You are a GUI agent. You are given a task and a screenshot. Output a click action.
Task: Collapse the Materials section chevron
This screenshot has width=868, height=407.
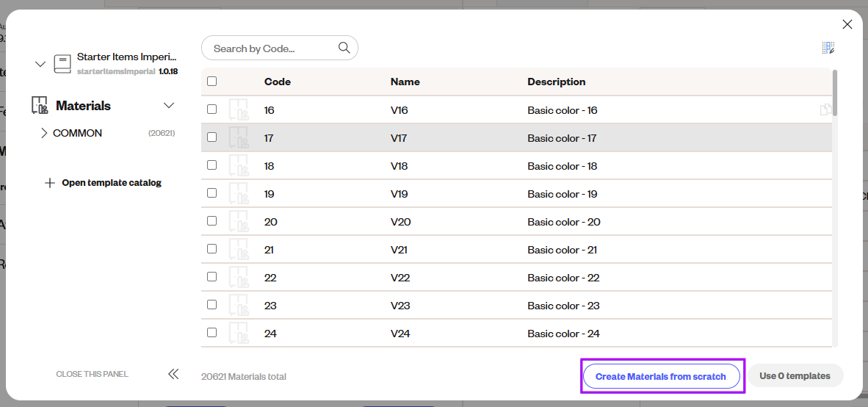[x=169, y=105]
